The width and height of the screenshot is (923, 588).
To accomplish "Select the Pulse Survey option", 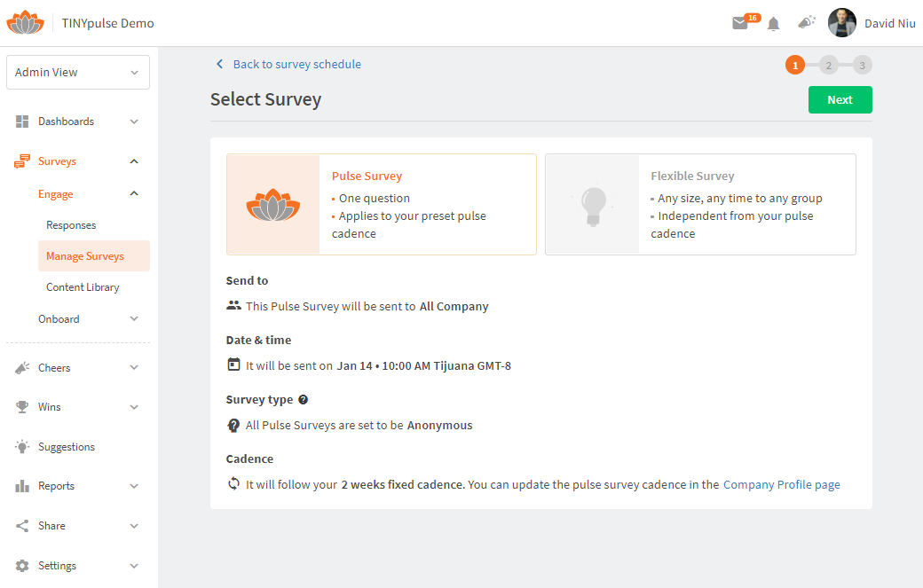I will 381,204.
